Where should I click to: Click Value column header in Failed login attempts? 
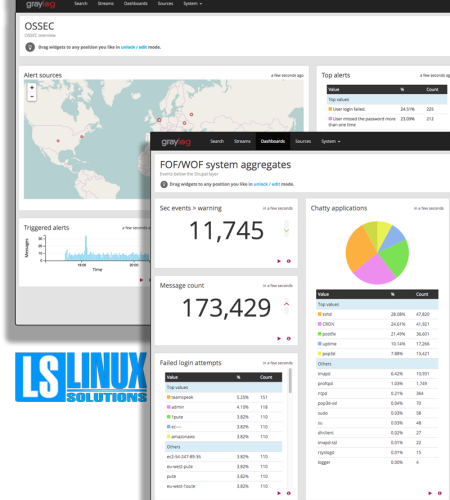click(x=172, y=377)
